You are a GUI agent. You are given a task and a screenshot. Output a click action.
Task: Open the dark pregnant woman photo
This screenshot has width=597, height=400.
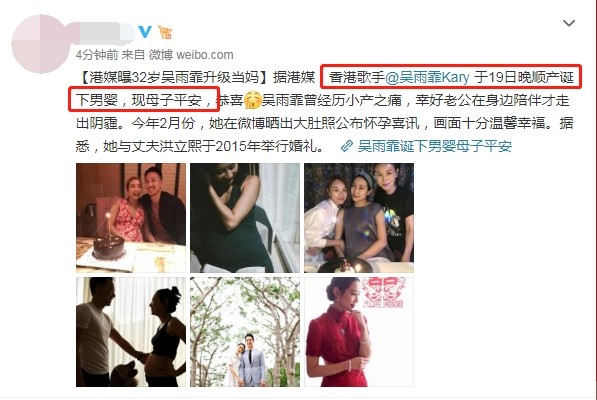coord(245,218)
